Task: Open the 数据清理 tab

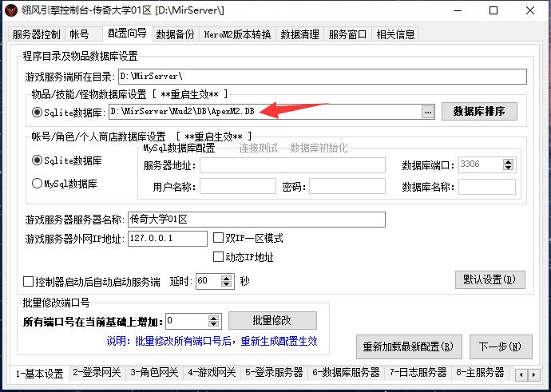Action: [x=299, y=34]
